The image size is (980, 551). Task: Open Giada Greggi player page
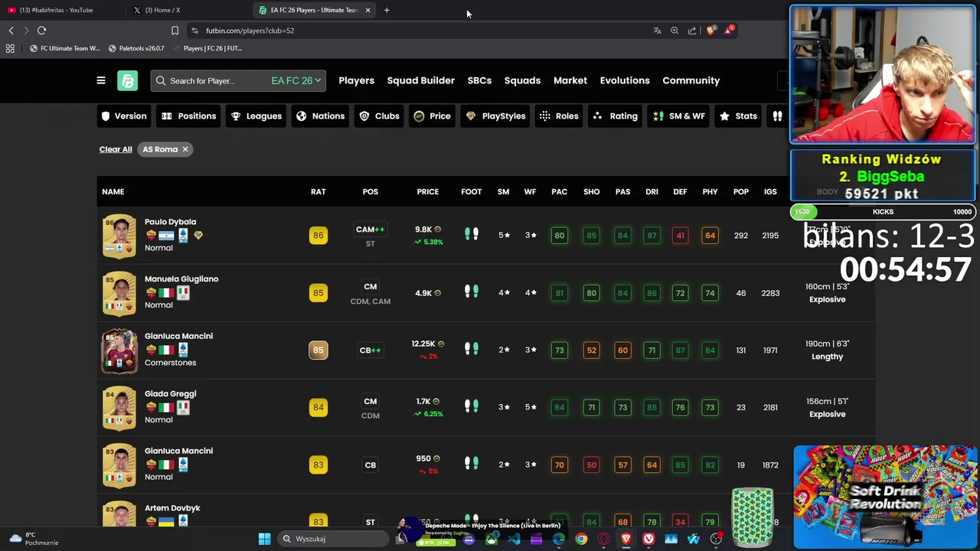pos(170,394)
